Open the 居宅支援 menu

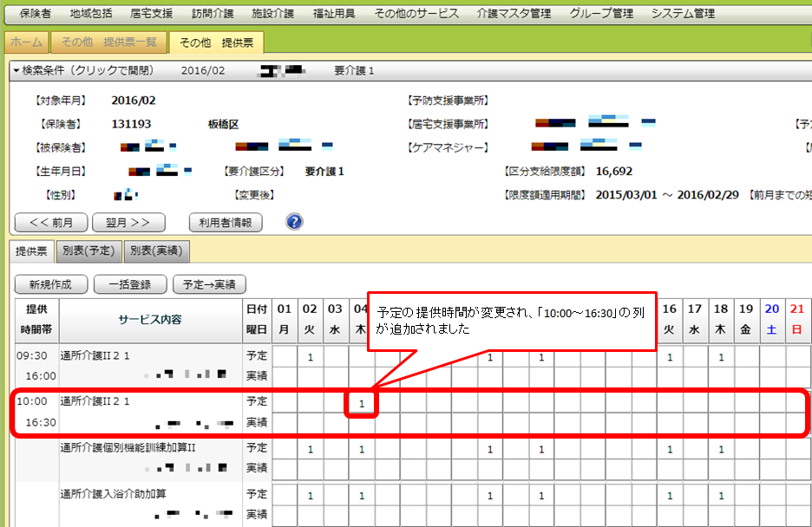(x=151, y=14)
